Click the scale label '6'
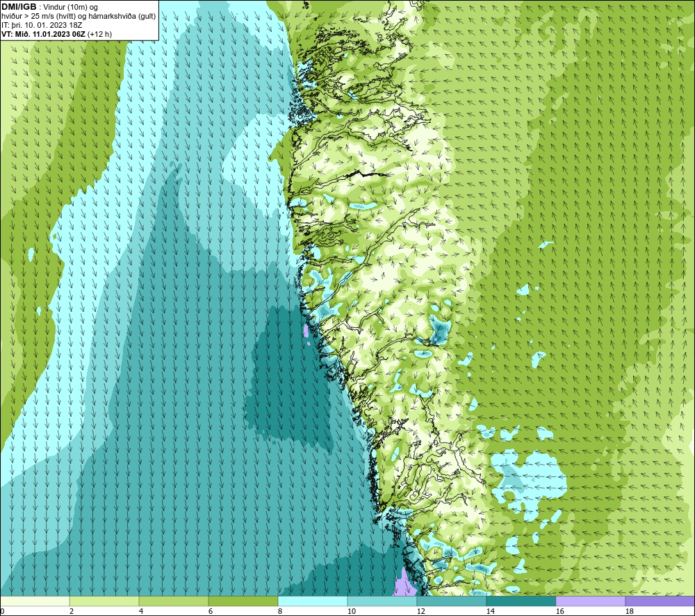The height and width of the screenshot is (616, 695). click(x=211, y=612)
